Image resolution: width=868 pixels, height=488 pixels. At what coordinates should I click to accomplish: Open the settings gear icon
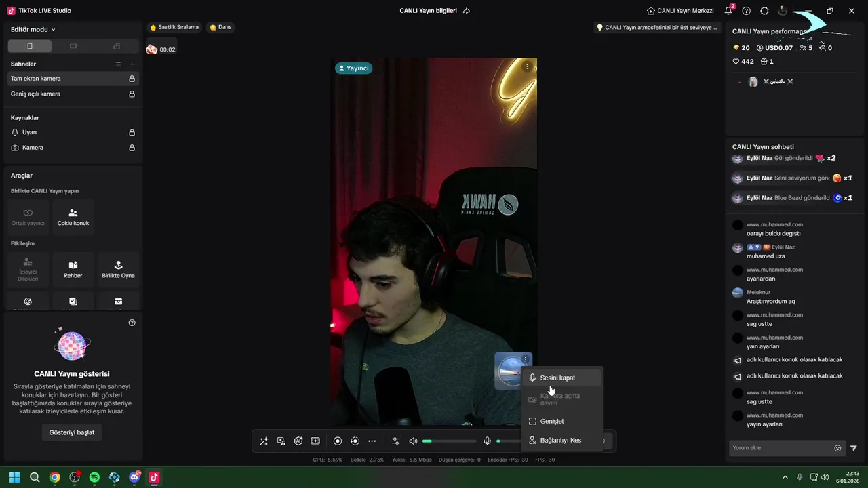[765, 11]
